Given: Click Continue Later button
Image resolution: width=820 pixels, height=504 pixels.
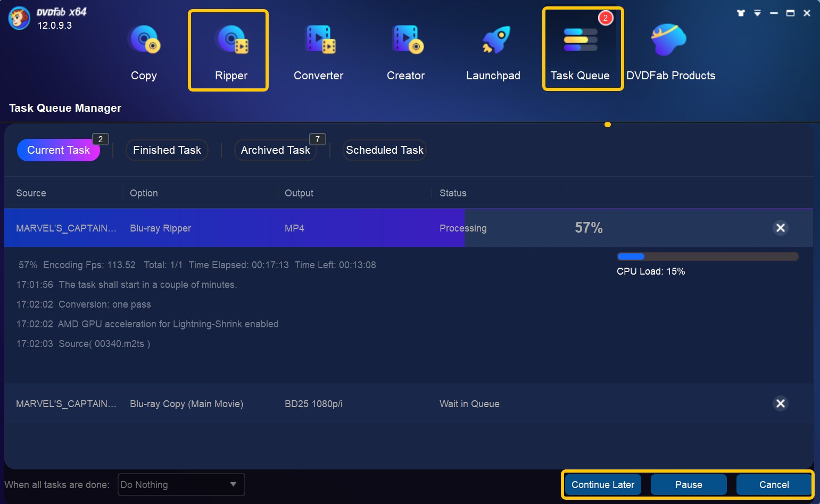Looking at the screenshot, I should (603, 485).
